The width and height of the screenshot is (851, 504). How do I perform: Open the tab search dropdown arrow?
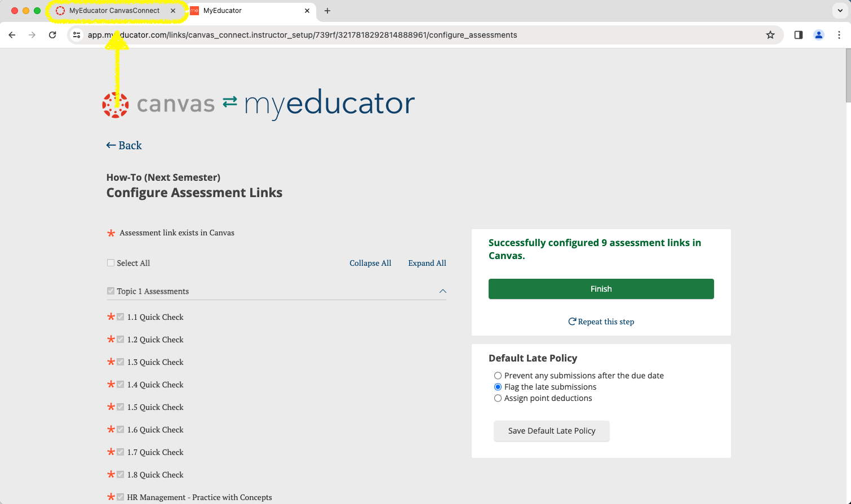[x=840, y=11]
